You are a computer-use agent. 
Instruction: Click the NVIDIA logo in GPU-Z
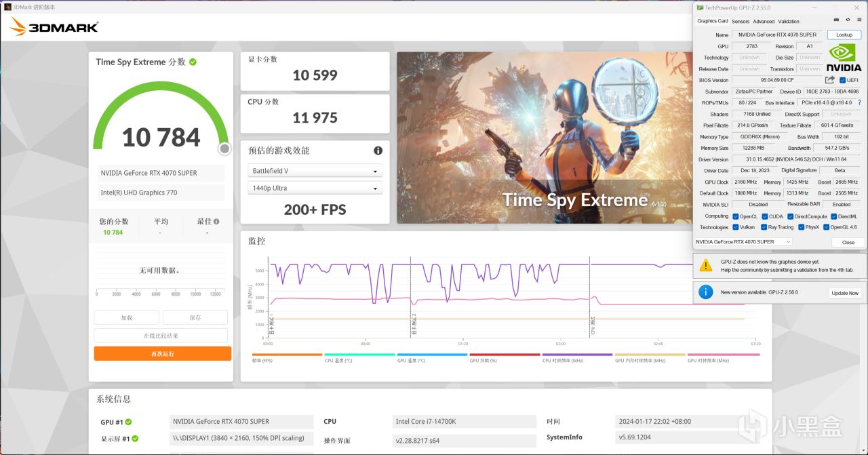click(x=843, y=57)
